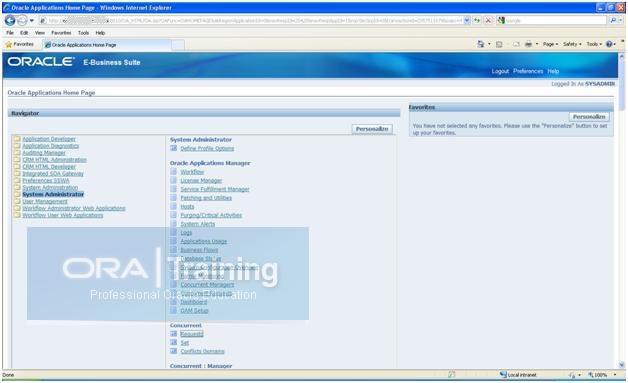Select the Oracle Applications Home Page tab
Viewport: 628px width, 383px height.
pyautogui.click(x=107, y=45)
